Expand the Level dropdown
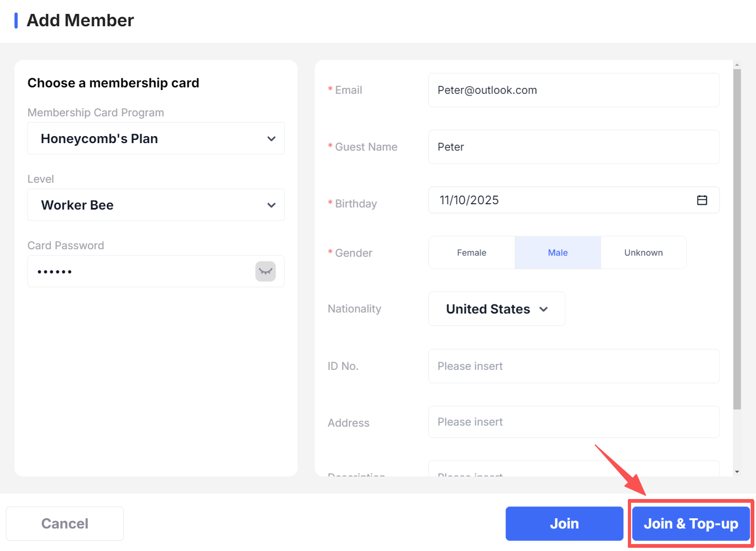This screenshot has height=551, width=756. 155,205
